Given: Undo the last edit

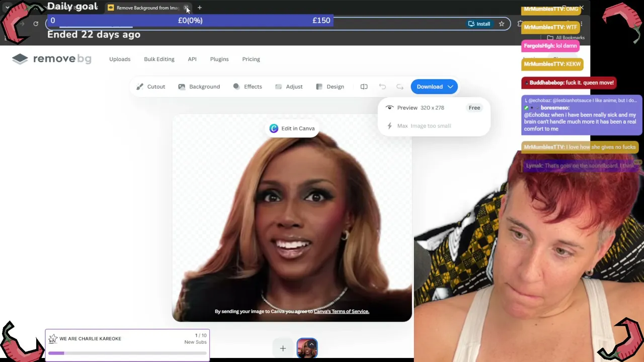Looking at the screenshot, I should coord(382,86).
